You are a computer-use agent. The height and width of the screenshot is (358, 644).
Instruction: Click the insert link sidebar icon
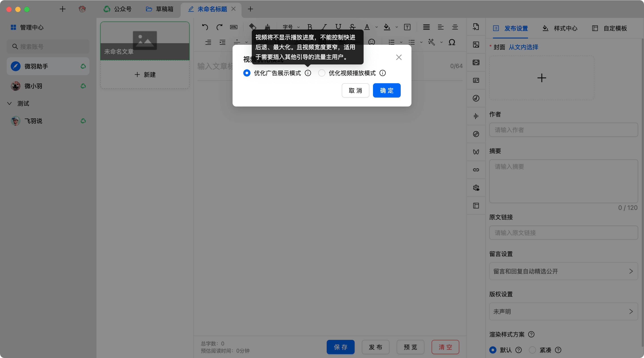476,170
